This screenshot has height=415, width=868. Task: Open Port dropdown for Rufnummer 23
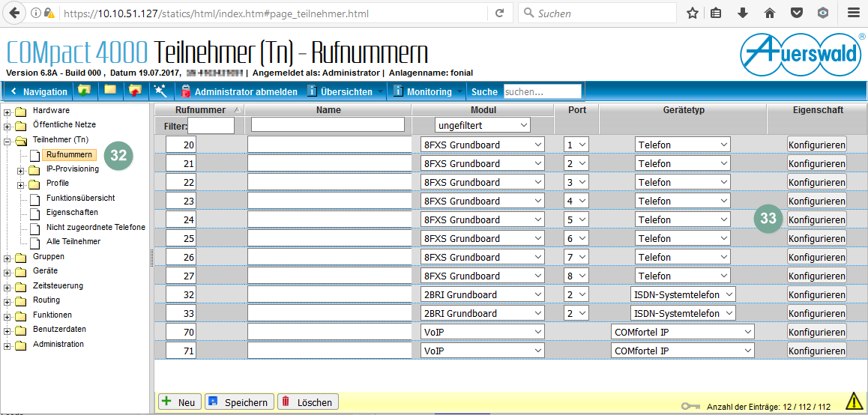pos(576,202)
